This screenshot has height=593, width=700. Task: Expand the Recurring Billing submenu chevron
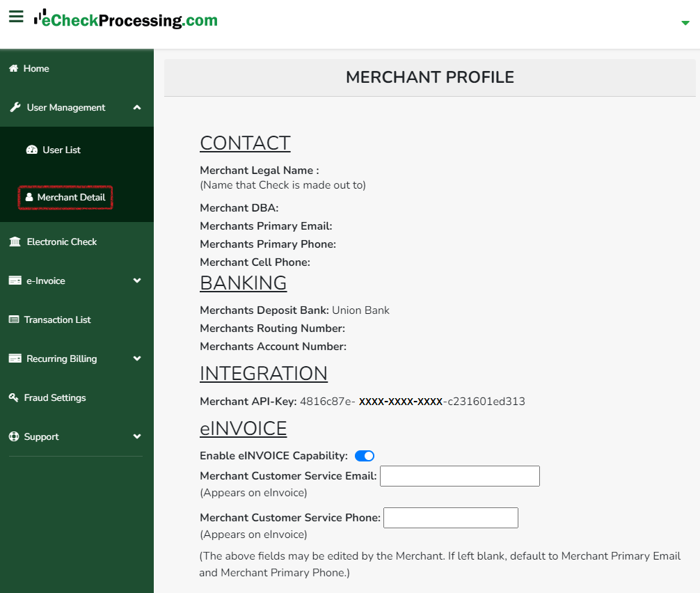point(137,358)
